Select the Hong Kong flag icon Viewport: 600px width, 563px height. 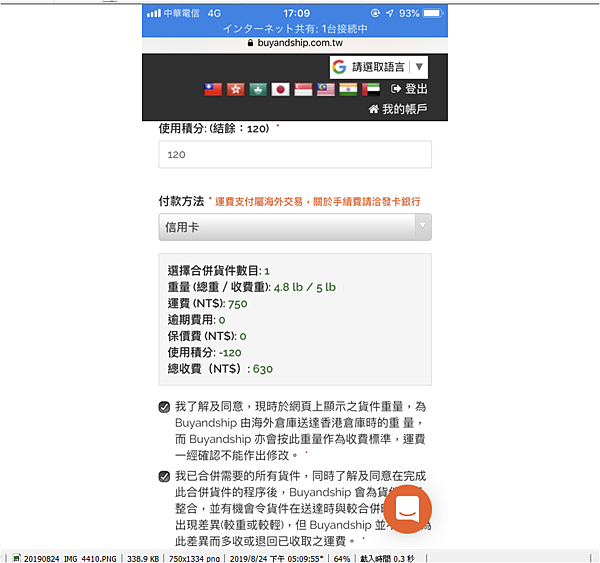point(236,90)
